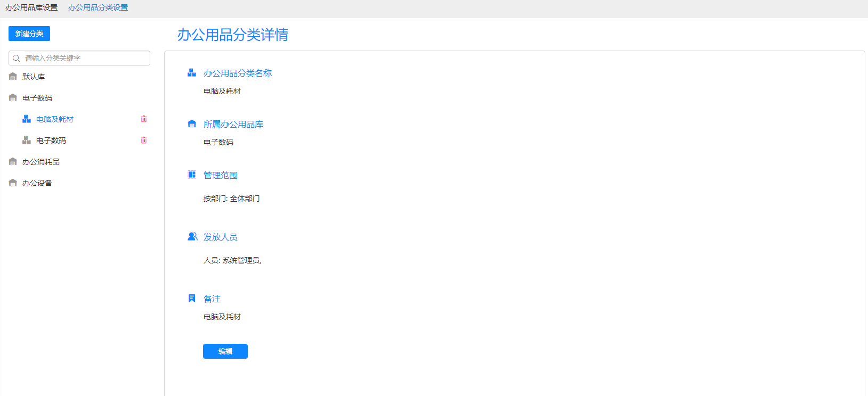Viewport: 868px width, 396px height.
Task: Click the warehouse icon beside 办公消耗品
Action: pyautogui.click(x=13, y=162)
